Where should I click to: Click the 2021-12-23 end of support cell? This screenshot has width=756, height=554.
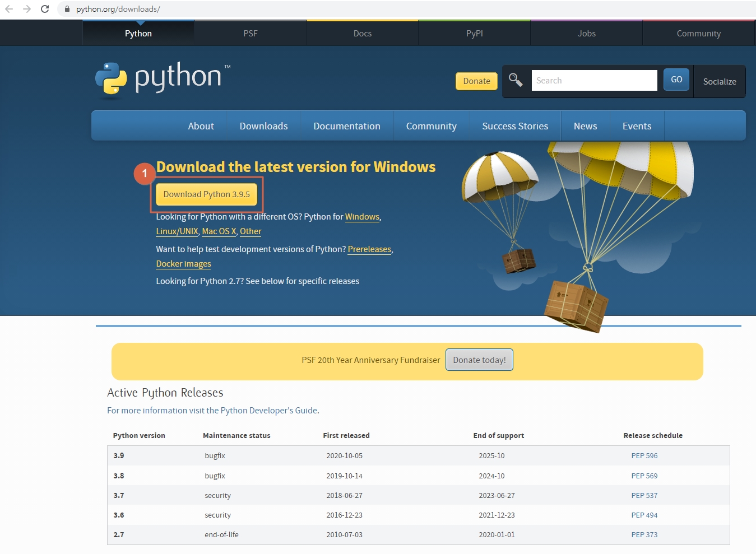pos(497,515)
